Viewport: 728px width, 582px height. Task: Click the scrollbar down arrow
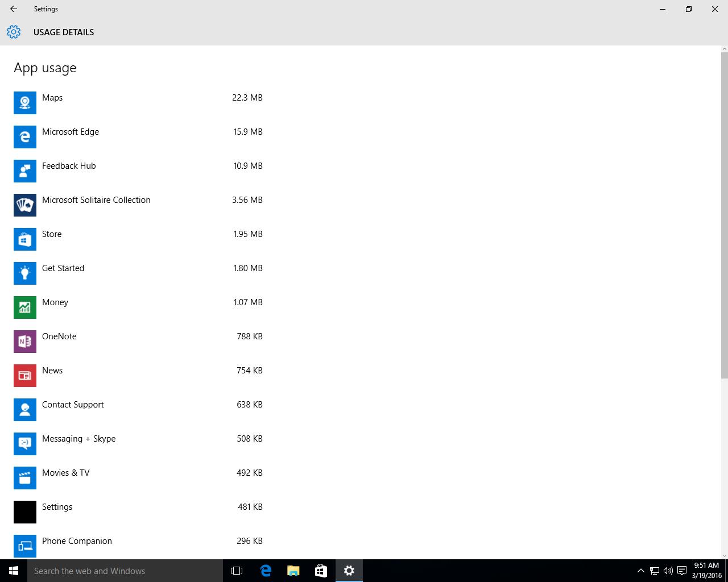(x=724, y=555)
